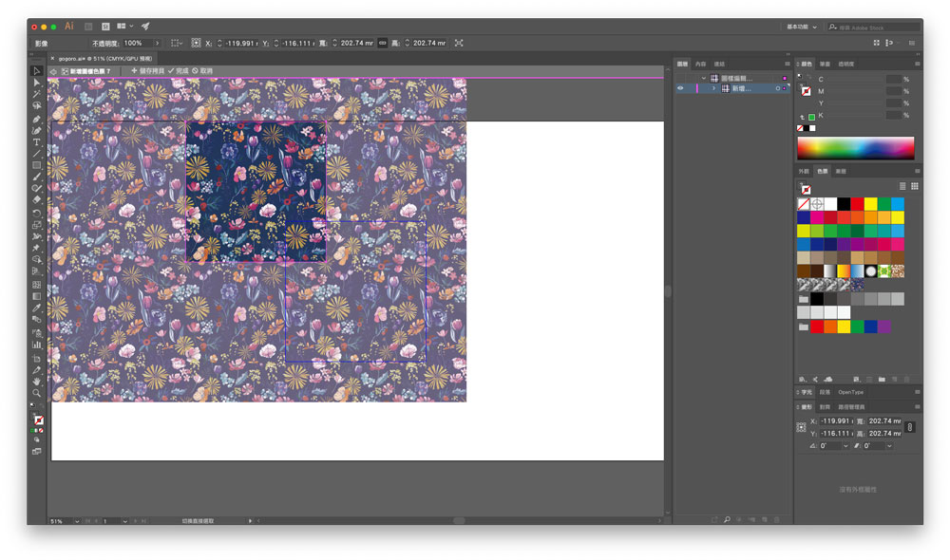Open the OpenType panel tab
950x560 pixels.
(851, 392)
